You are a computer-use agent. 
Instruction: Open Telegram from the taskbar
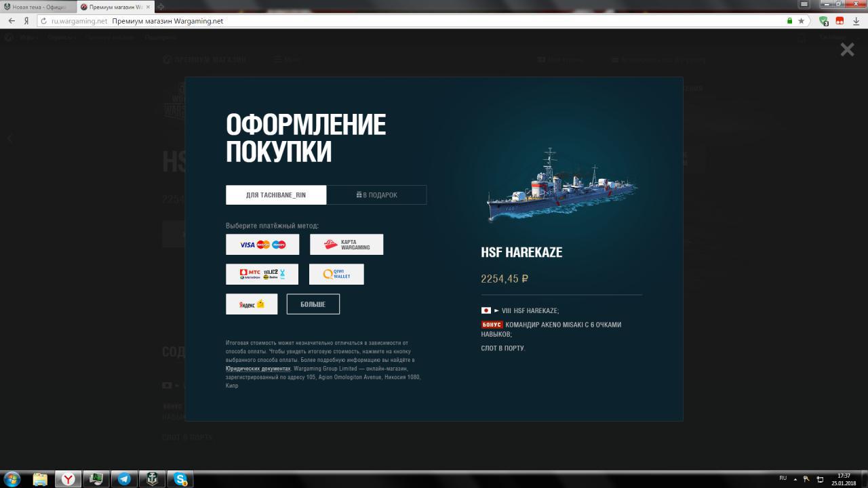(124, 479)
